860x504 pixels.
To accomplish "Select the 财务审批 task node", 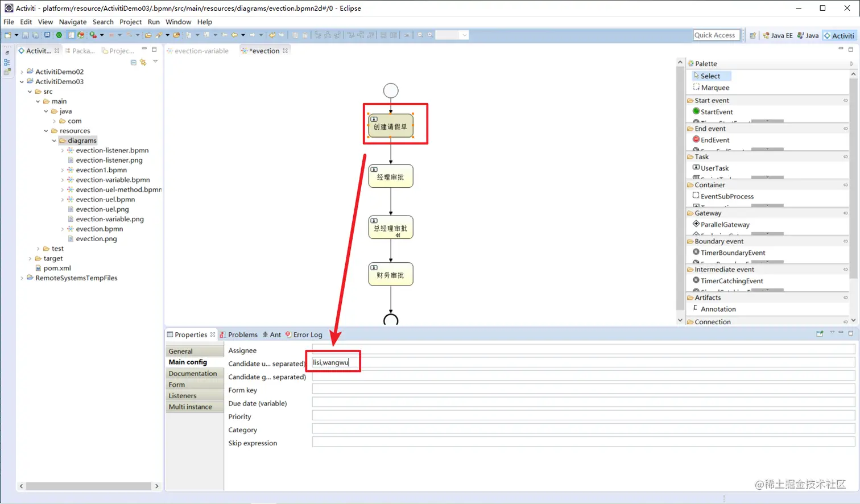I will (x=391, y=274).
